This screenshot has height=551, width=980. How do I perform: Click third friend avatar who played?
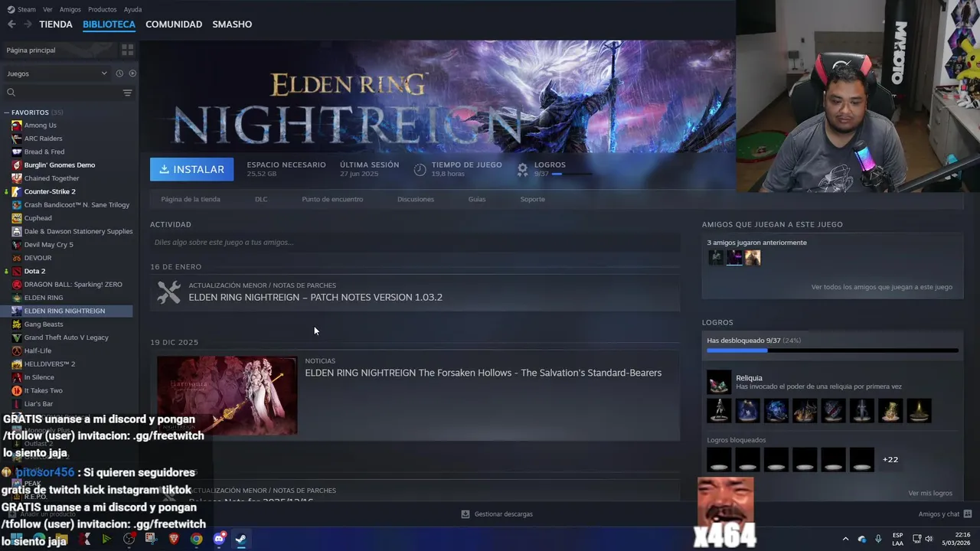pyautogui.click(x=753, y=258)
